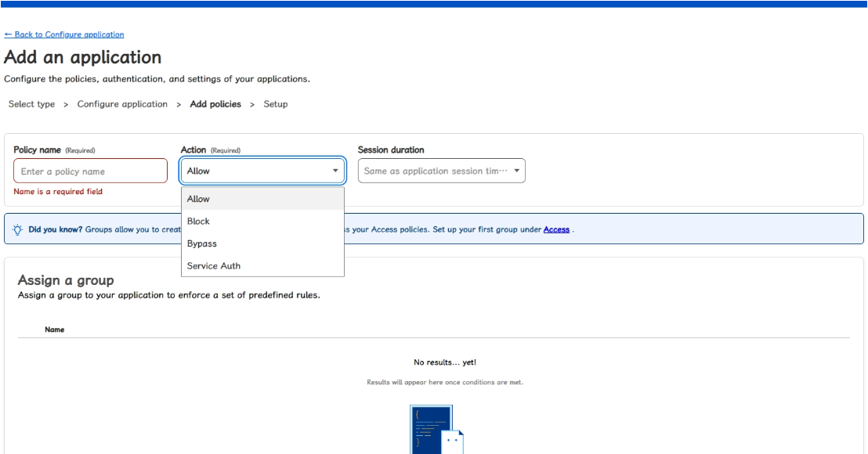Click the 'Name is a required field' error text
The image size is (868, 454).
pyautogui.click(x=58, y=191)
